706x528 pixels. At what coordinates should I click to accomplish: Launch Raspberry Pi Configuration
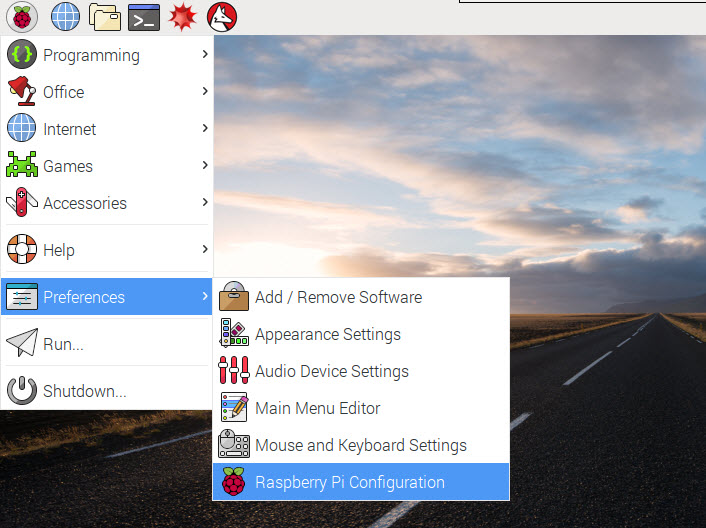(361, 481)
